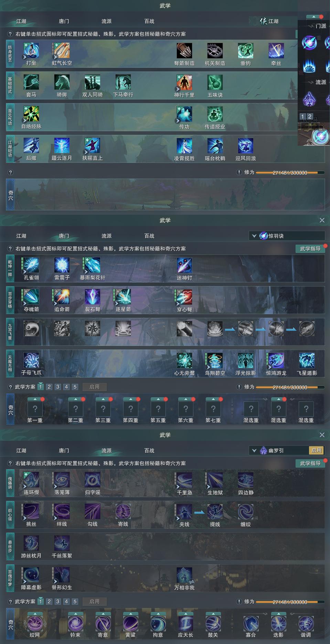
Task: Select martial scheme 2 in 惊羽诀 panel
Action: tap(49, 387)
